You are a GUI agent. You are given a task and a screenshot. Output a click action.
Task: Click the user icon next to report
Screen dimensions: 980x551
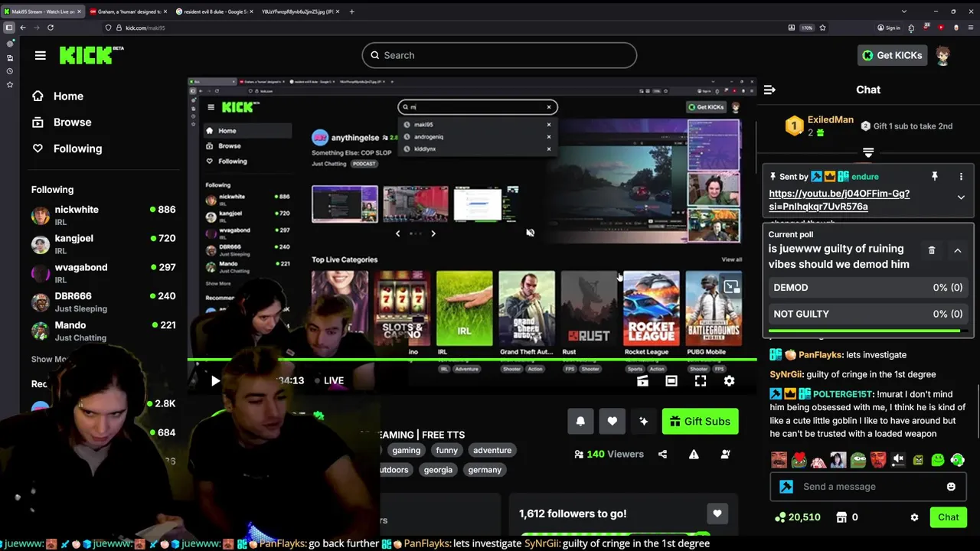click(x=725, y=455)
